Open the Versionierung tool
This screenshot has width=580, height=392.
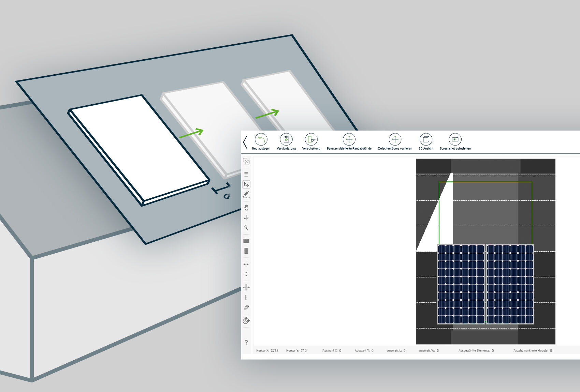[286, 139]
